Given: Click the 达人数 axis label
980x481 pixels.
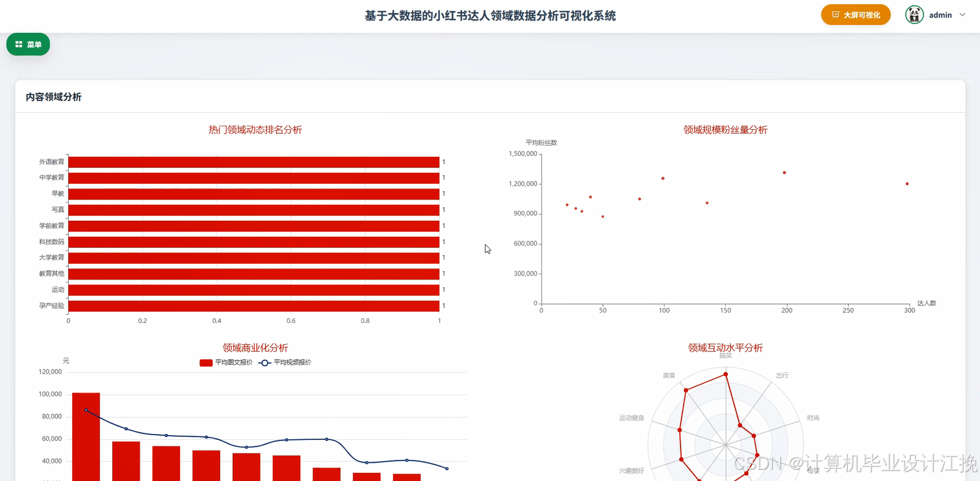Looking at the screenshot, I should 927,304.
